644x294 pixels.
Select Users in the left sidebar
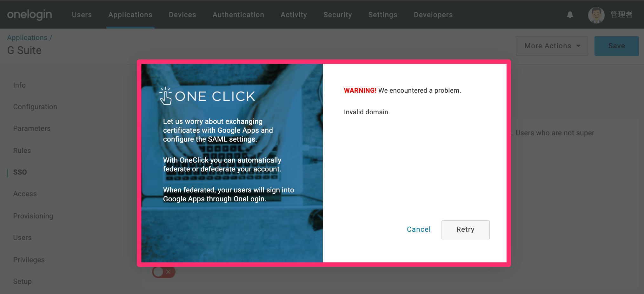(x=22, y=237)
